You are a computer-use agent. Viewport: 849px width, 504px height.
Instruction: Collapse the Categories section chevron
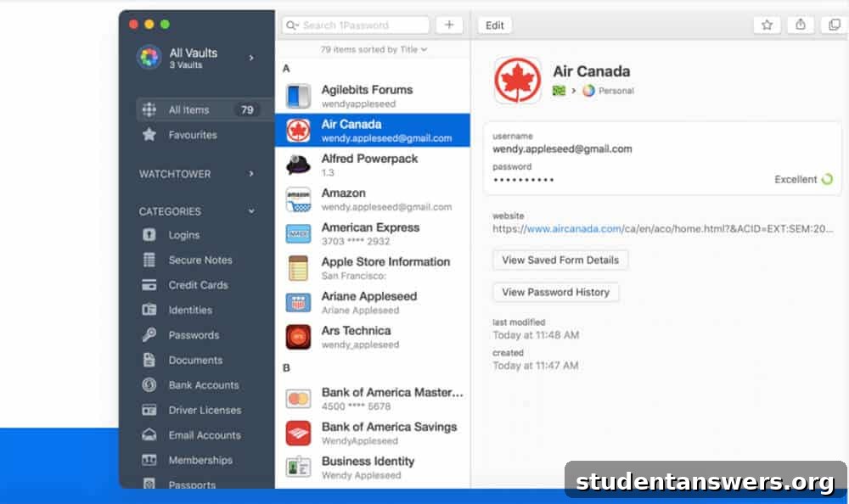pyautogui.click(x=251, y=211)
